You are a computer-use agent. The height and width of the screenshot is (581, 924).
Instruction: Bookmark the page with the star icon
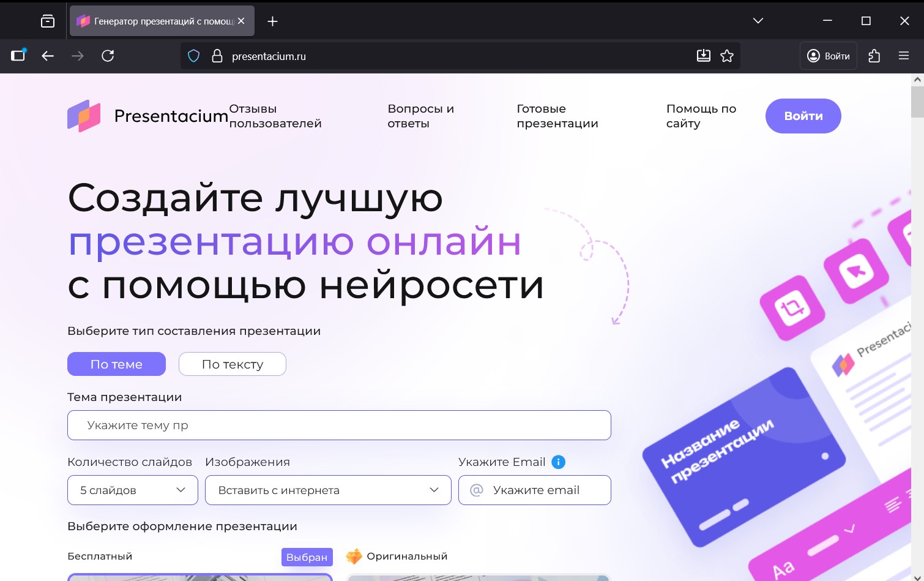(727, 56)
